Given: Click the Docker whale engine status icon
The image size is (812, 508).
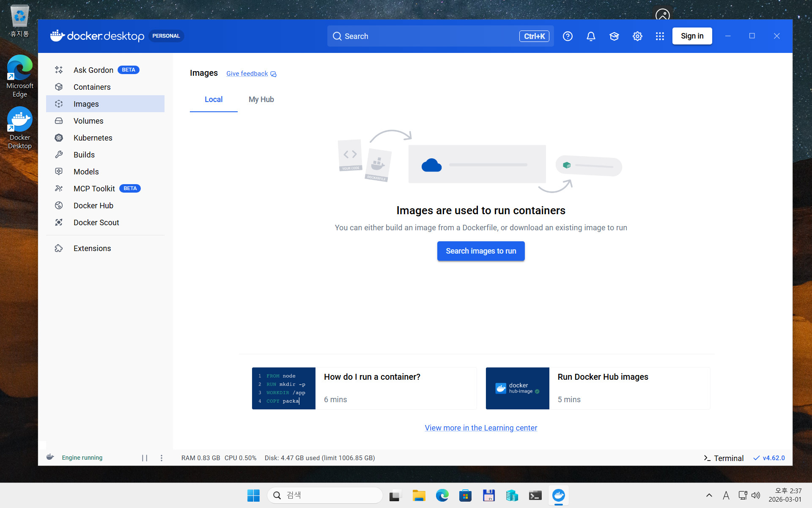Looking at the screenshot, I should (50, 457).
